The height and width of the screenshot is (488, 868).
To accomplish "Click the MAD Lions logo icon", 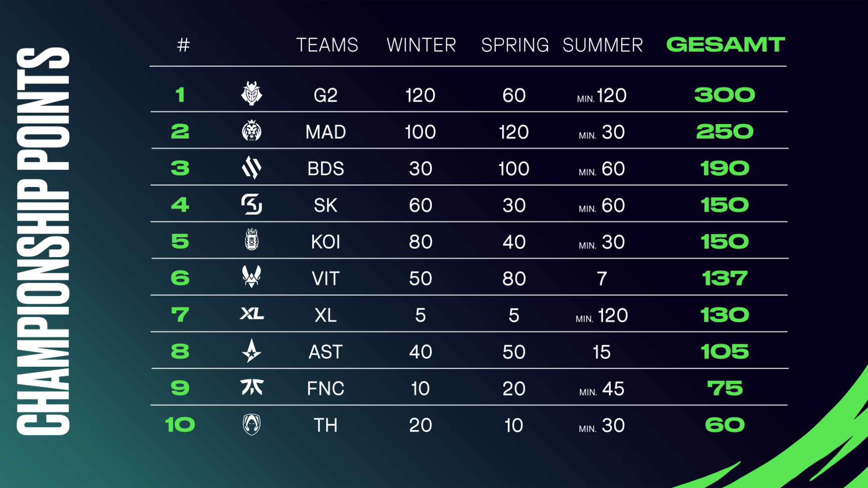I will (x=251, y=131).
